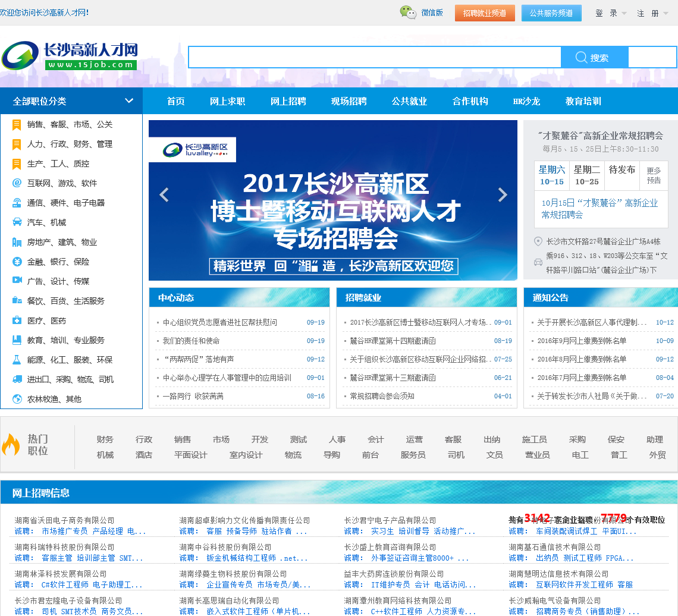
Task: Open the 现场招聘 nav item
Action: [x=349, y=101]
